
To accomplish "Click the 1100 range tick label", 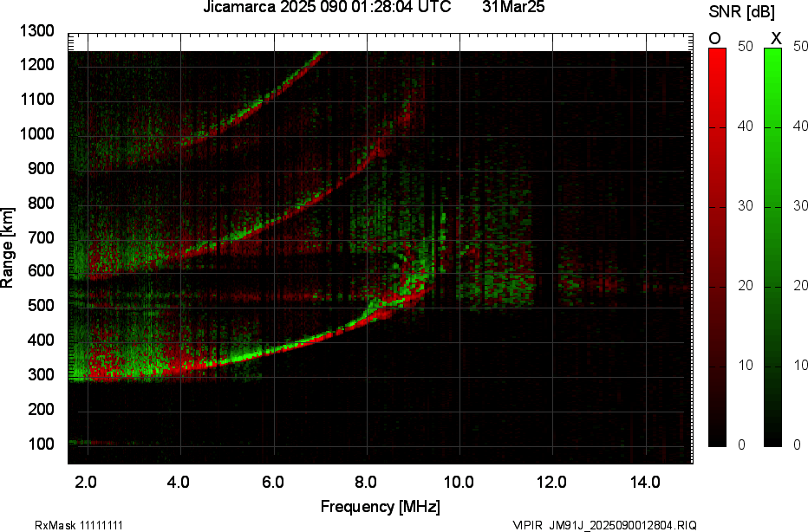I will (37, 99).
